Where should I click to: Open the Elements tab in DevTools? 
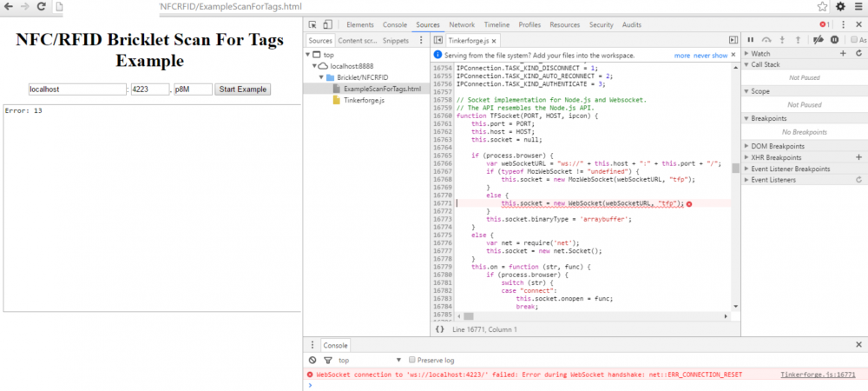point(360,25)
